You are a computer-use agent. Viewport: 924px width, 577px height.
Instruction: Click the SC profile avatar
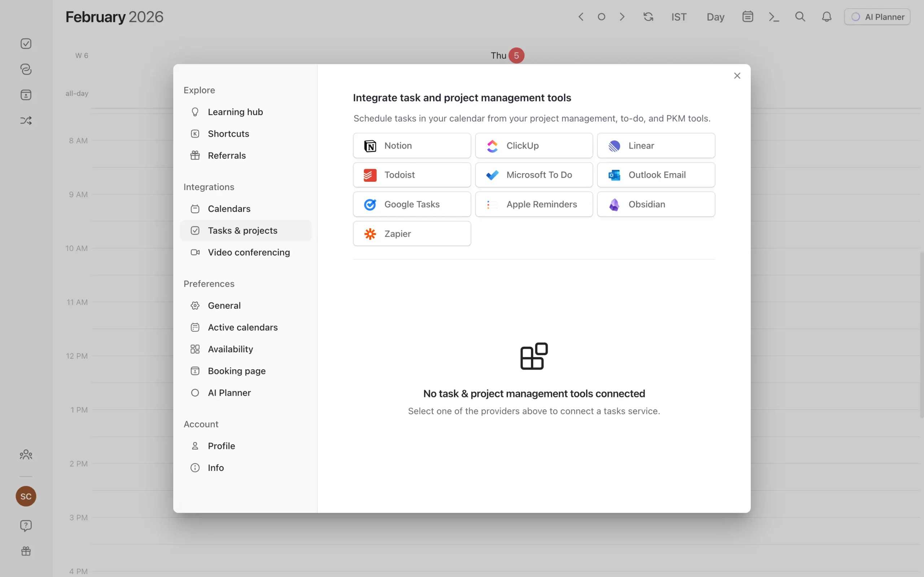[x=26, y=496]
